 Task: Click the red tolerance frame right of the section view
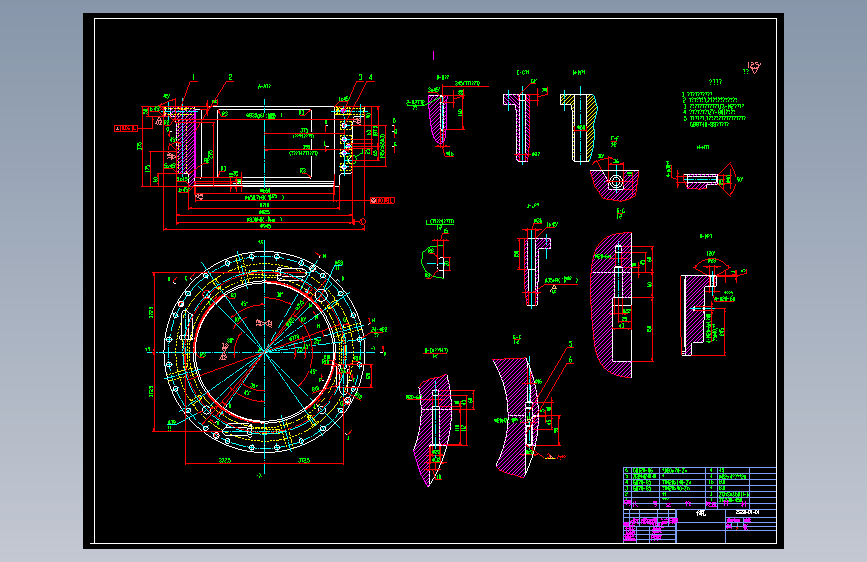point(383,200)
